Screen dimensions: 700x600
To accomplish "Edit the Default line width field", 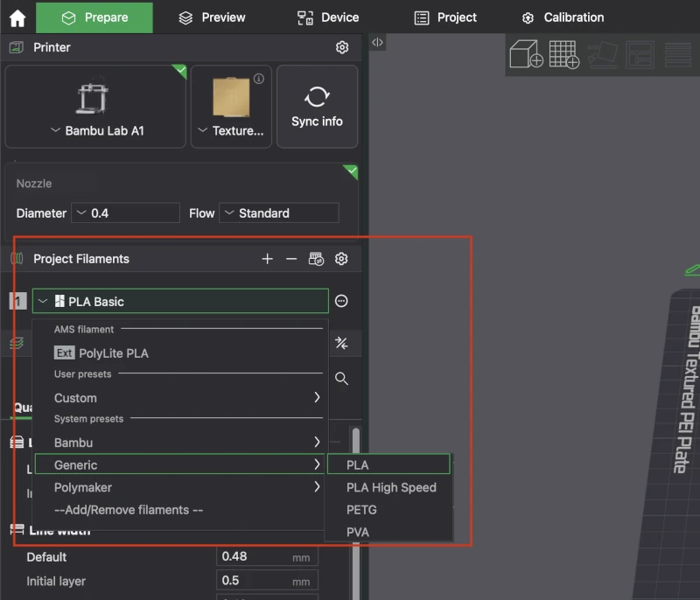I will click(267, 557).
